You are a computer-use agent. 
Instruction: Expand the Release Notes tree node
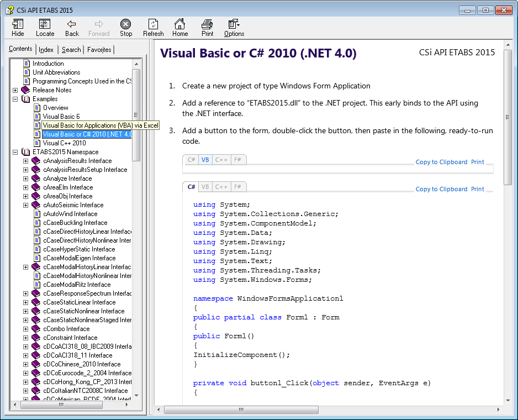pos(15,90)
